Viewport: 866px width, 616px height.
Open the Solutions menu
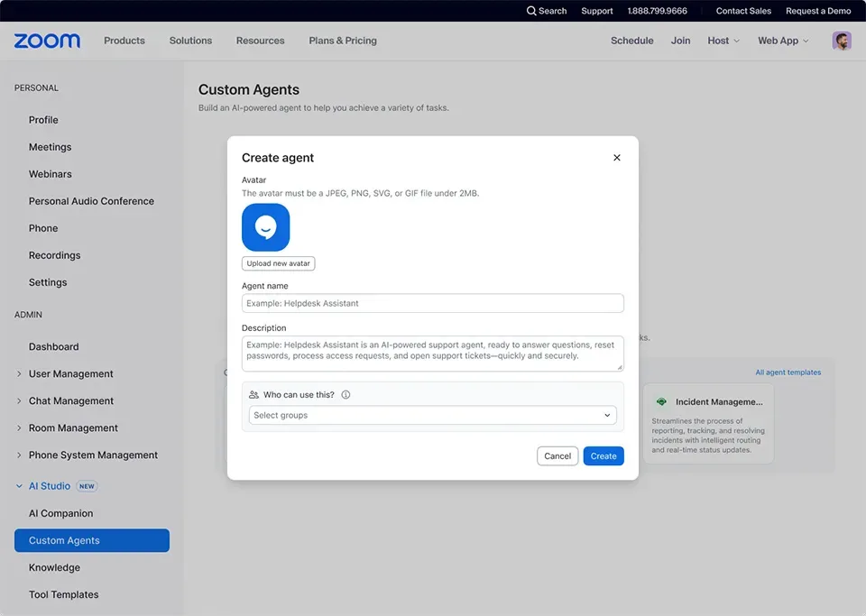190,41
